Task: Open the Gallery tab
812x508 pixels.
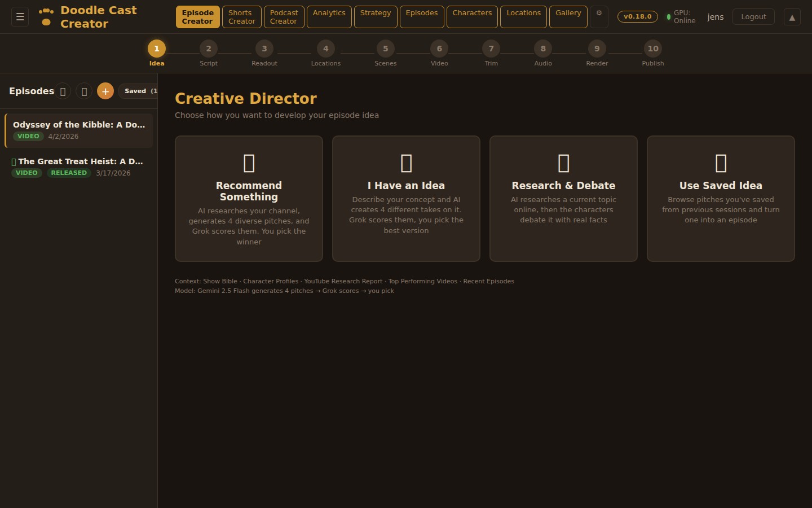Action: click(x=568, y=17)
